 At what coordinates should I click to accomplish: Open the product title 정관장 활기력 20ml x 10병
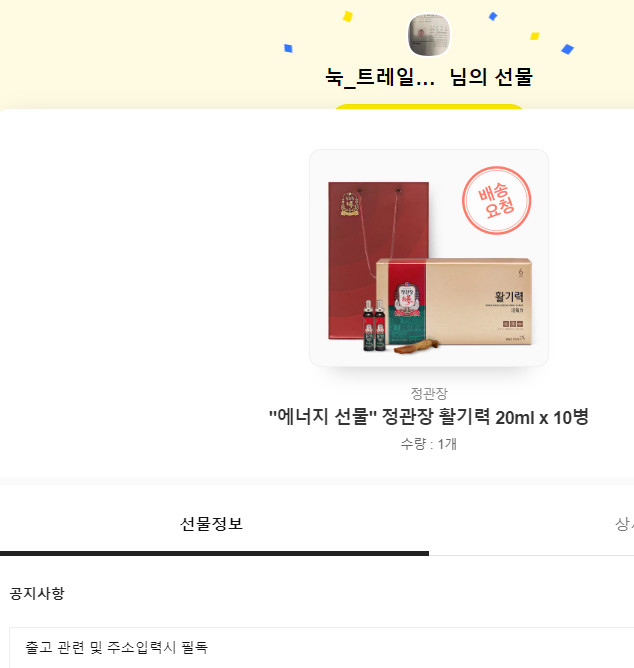click(429, 417)
